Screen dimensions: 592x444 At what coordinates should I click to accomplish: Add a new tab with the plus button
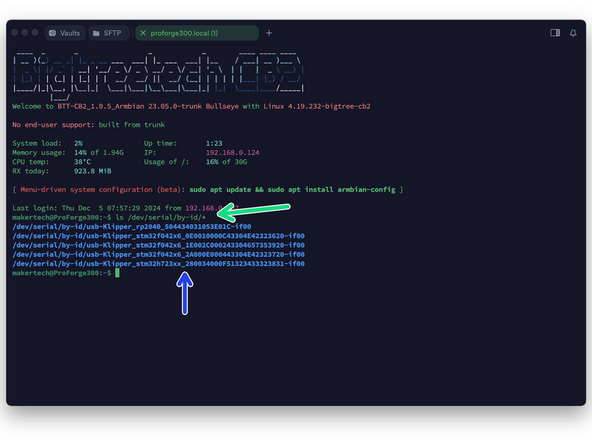point(269,33)
